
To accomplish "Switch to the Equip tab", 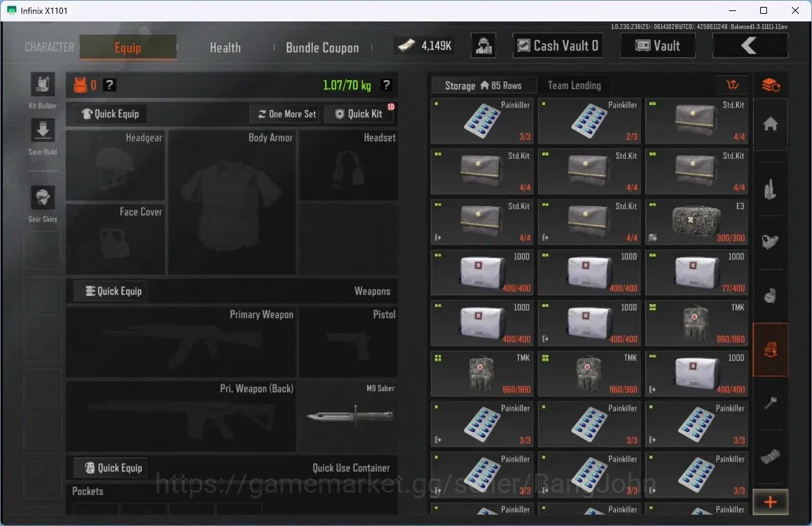I will [x=128, y=48].
